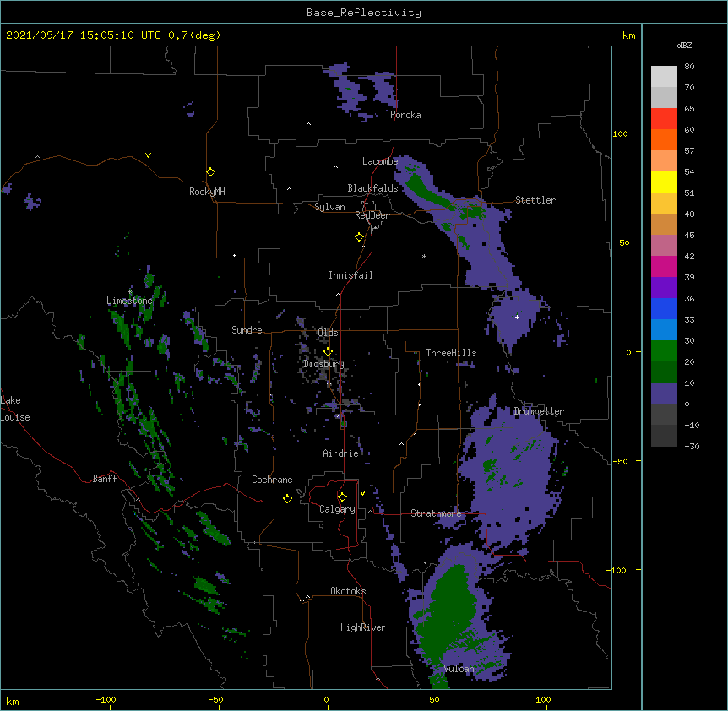Select the Lacombe city label
The width and height of the screenshot is (728, 711).
coord(380,161)
